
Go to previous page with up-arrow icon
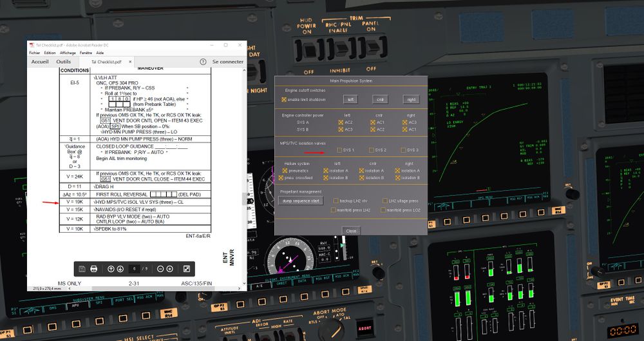pos(111,269)
